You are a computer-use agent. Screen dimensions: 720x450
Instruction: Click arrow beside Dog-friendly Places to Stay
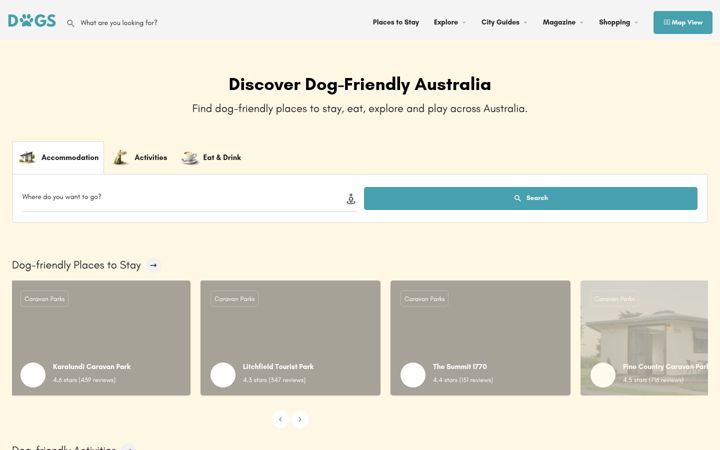point(153,265)
